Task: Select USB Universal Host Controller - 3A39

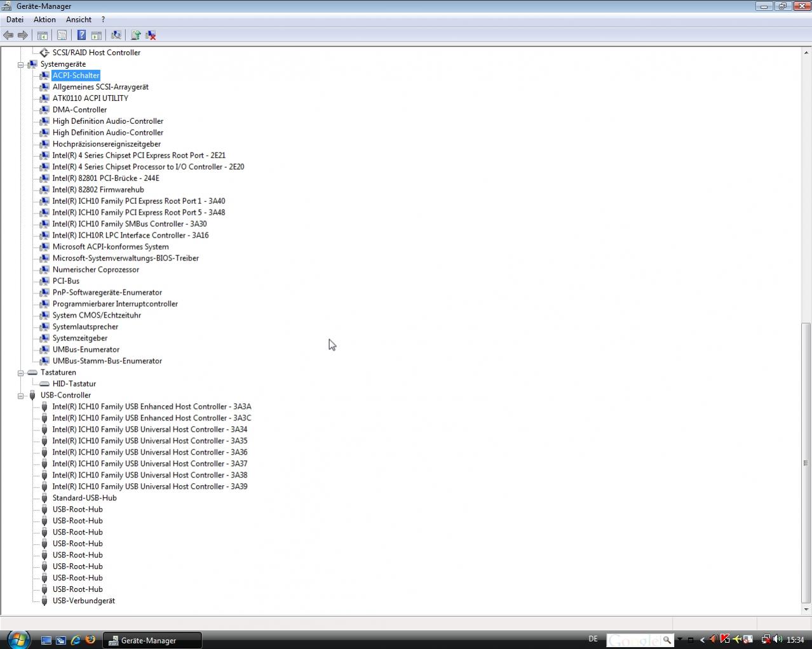Action: 150,487
